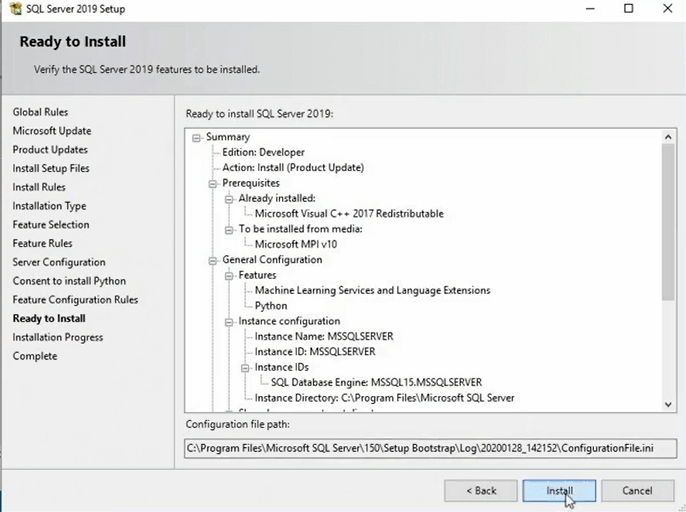
Task: Collapse the Instance configuration node
Action: click(229, 322)
